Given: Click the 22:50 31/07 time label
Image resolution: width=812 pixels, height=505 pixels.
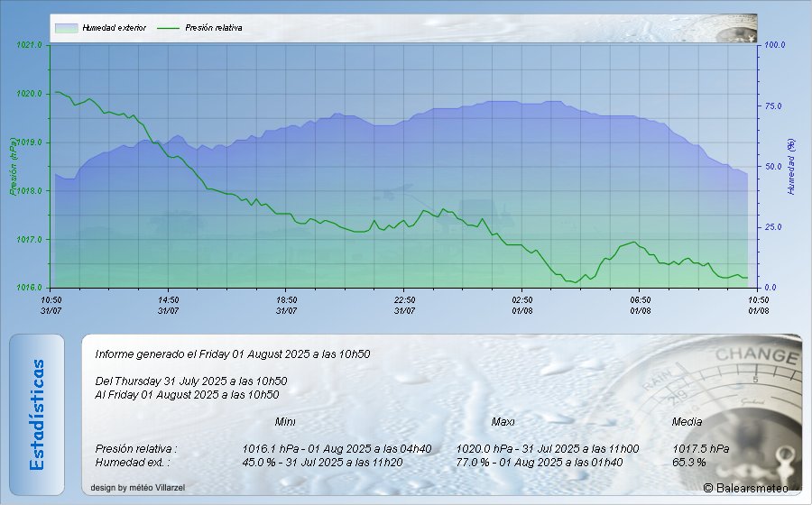Looking at the screenshot, I should click(404, 306).
